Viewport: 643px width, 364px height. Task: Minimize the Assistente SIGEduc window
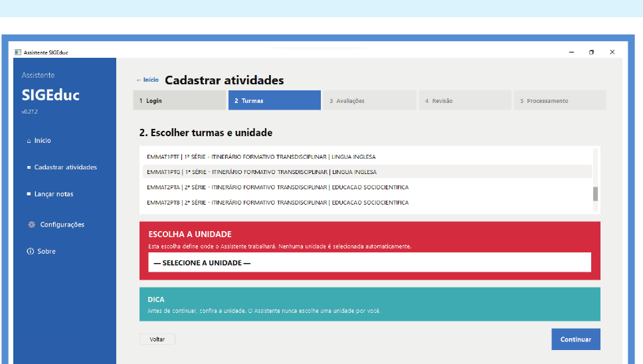tap(571, 52)
